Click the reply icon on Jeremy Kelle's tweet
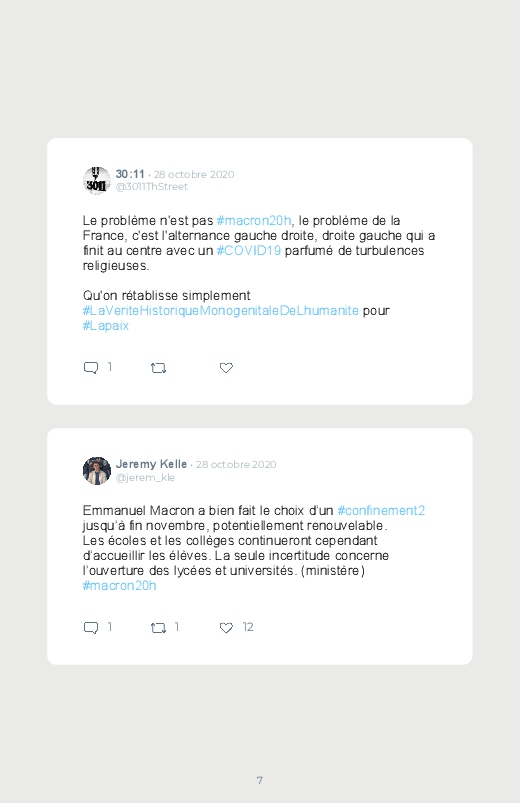The width and height of the screenshot is (520, 803). [91, 627]
